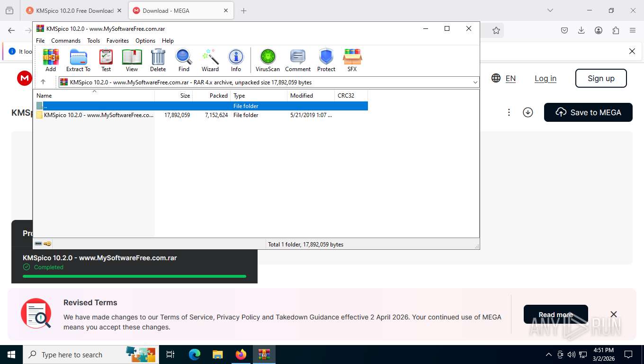Click the MEGA circular download icon
Image resolution: width=644 pixels, height=364 pixels.
coord(528,112)
